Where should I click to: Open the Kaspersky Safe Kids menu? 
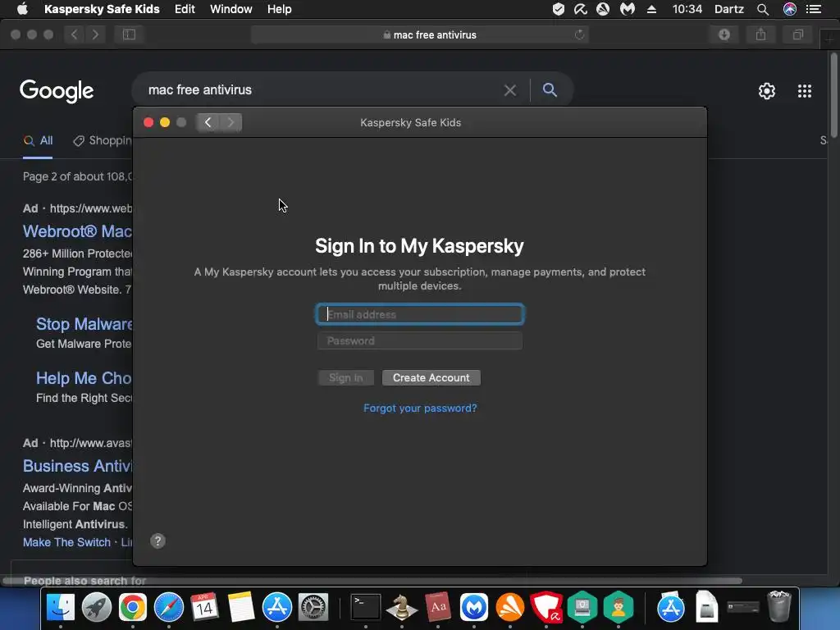pos(102,9)
